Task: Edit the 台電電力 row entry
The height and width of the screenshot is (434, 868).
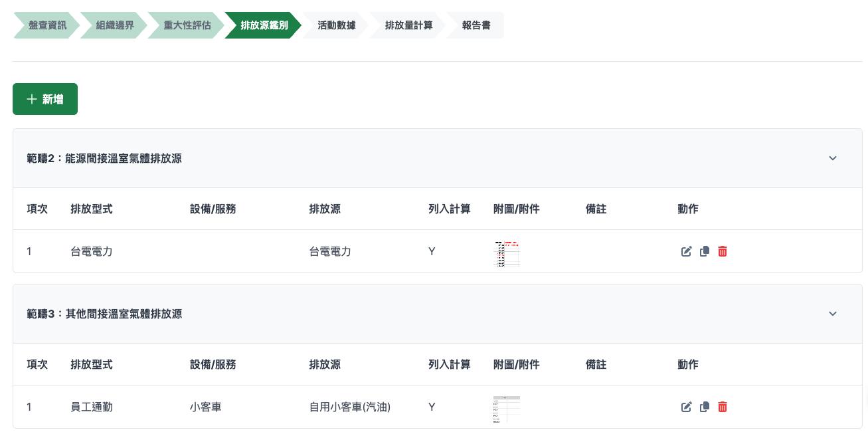Action: pyautogui.click(x=687, y=251)
